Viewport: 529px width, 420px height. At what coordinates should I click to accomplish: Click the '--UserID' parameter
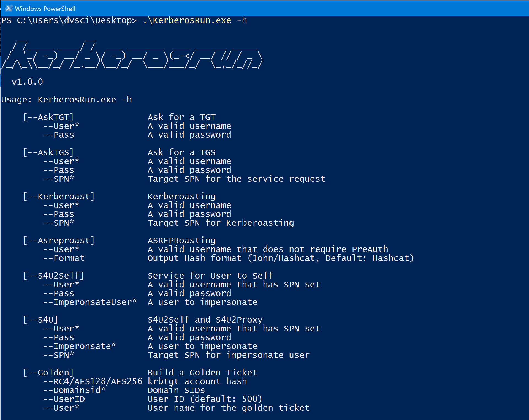click(64, 399)
